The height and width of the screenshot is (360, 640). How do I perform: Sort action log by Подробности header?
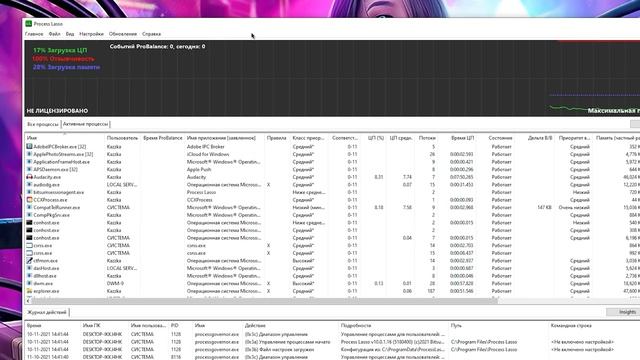tap(356, 326)
